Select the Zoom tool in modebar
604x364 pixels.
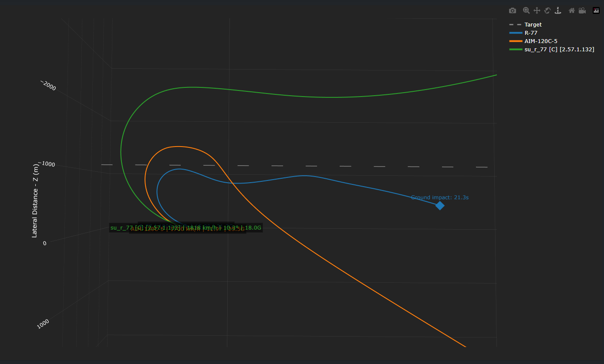pos(526,10)
